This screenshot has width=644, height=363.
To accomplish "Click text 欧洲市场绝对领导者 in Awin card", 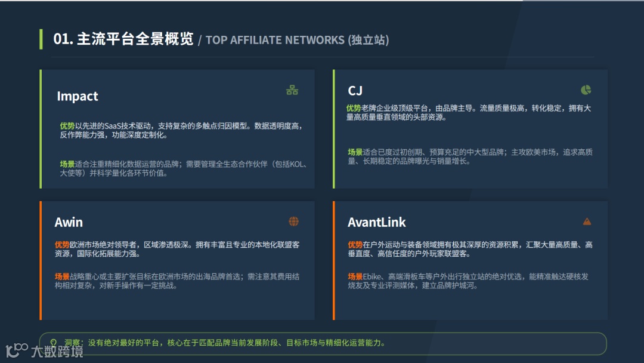I will tap(103, 245).
